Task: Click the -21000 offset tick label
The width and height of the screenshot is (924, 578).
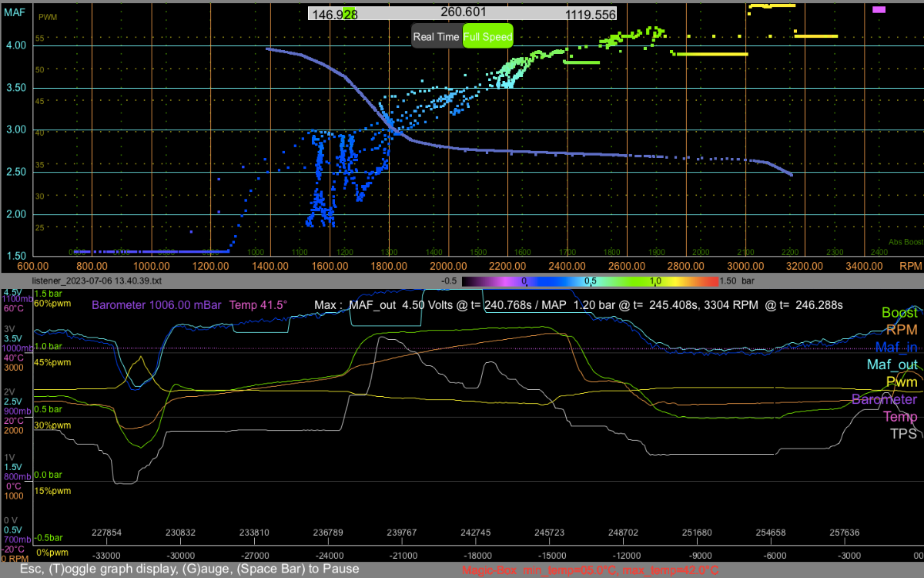Action: pos(403,556)
